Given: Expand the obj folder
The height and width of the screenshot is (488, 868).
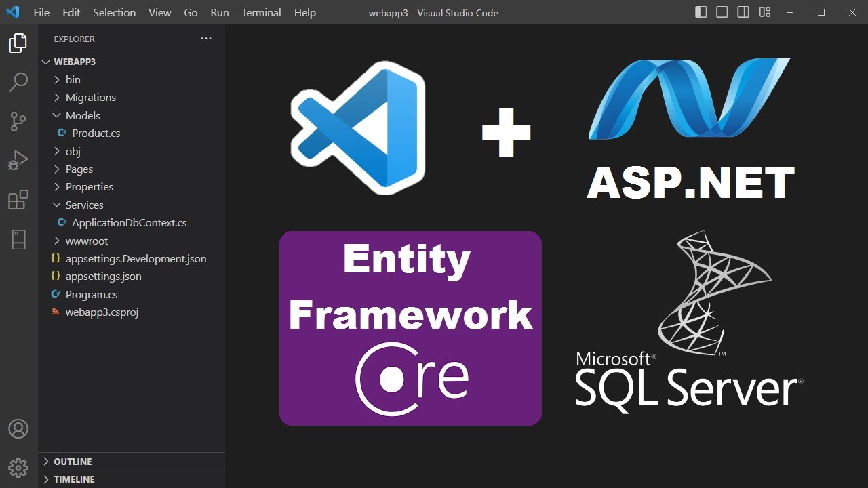Looking at the screenshot, I should 132,151.
